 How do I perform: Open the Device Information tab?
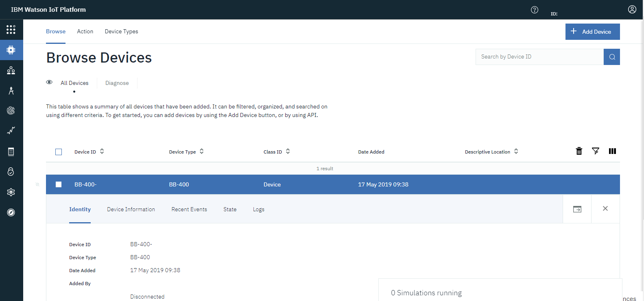pyautogui.click(x=131, y=209)
